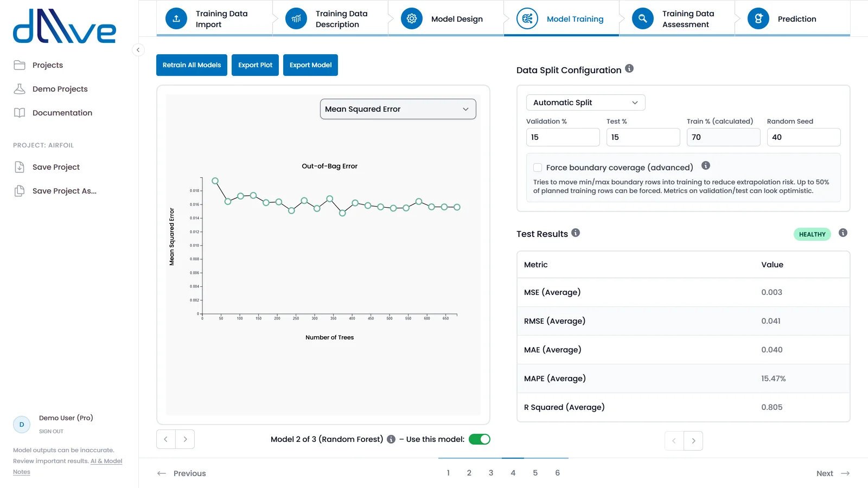868x488 pixels.
Task: Switch to Training Data Assessment step
Action: point(677,18)
